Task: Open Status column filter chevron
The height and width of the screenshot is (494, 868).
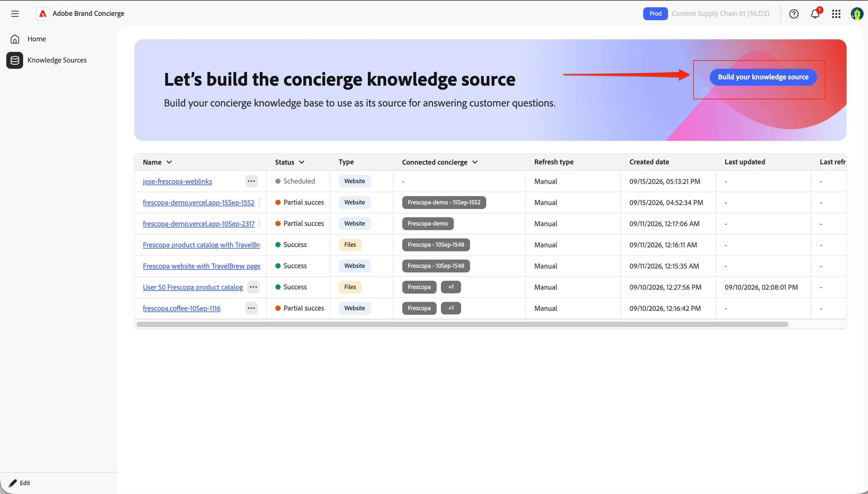Action: pos(302,162)
